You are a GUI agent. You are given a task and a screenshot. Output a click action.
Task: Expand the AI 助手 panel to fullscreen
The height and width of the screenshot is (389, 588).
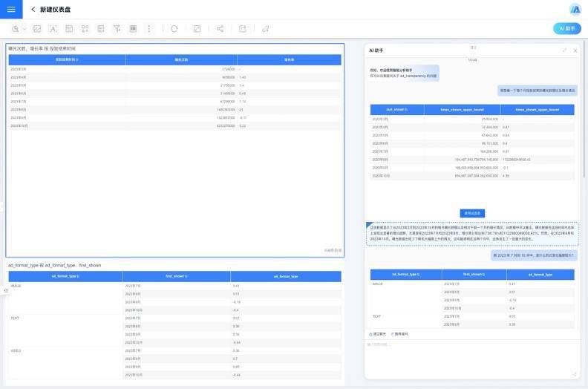tap(564, 50)
